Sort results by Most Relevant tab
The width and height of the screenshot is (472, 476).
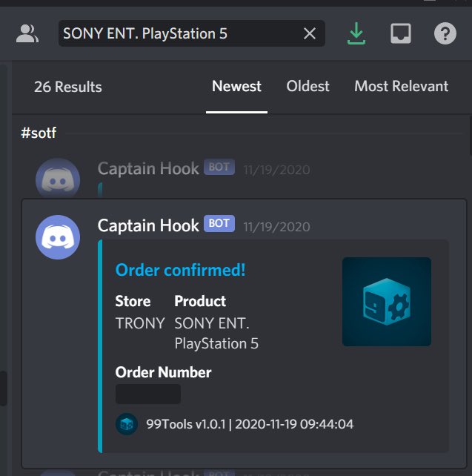coord(402,86)
